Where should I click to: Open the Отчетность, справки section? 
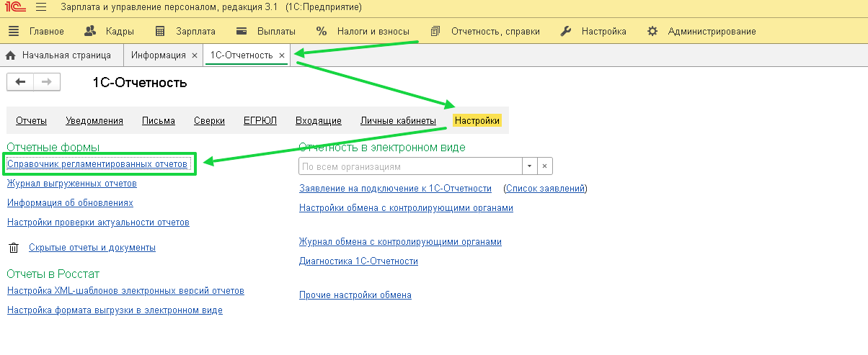click(x=484, y=32)
